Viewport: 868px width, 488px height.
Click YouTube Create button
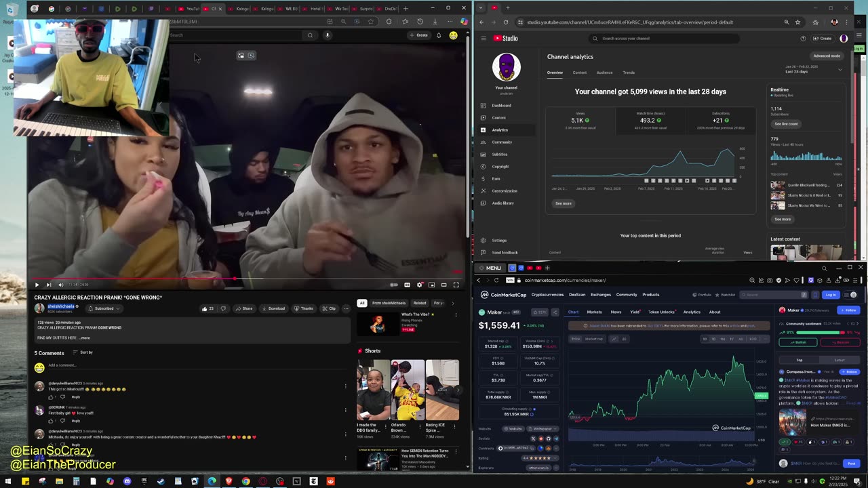coord(419,35)
